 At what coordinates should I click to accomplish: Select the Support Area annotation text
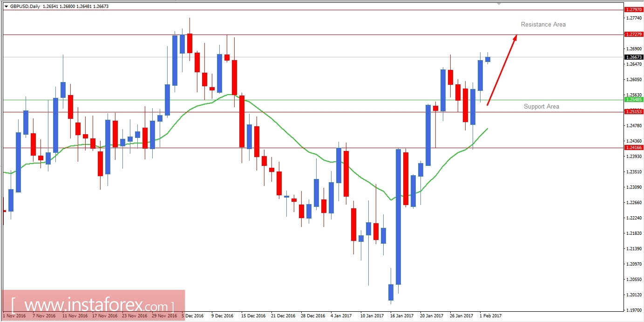(541, 106)
